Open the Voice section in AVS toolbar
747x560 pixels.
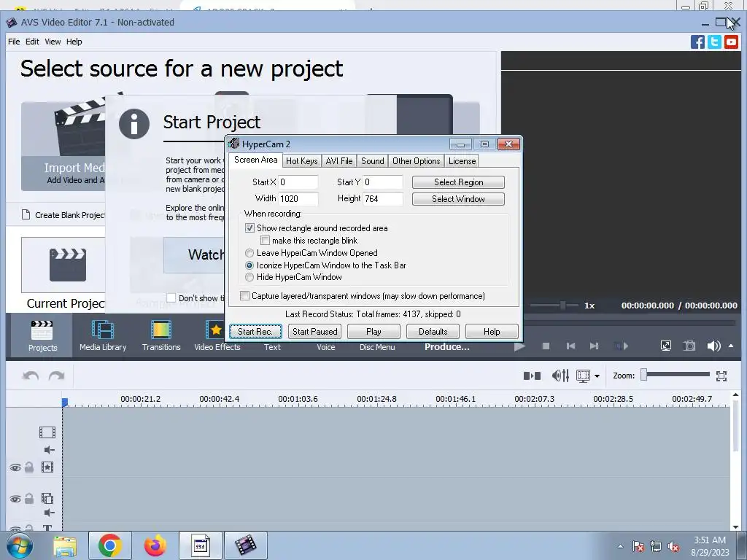[x=326, y=346]
